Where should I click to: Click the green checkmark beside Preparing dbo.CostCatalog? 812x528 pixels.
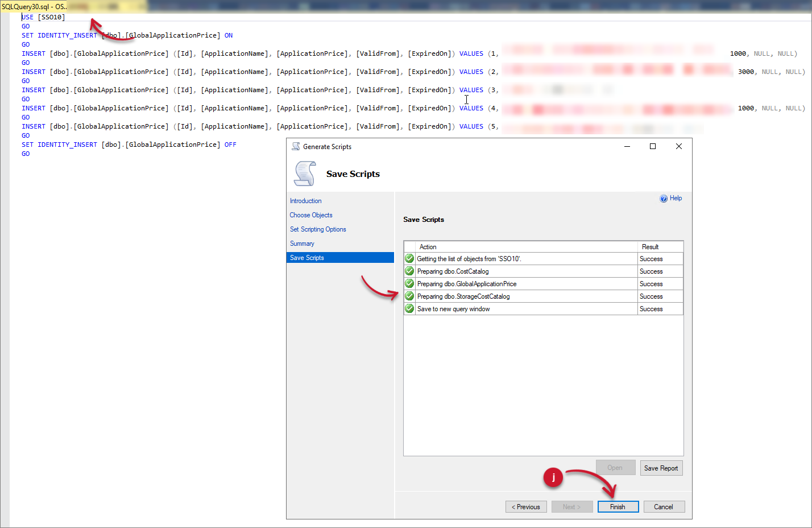[409, 271]
